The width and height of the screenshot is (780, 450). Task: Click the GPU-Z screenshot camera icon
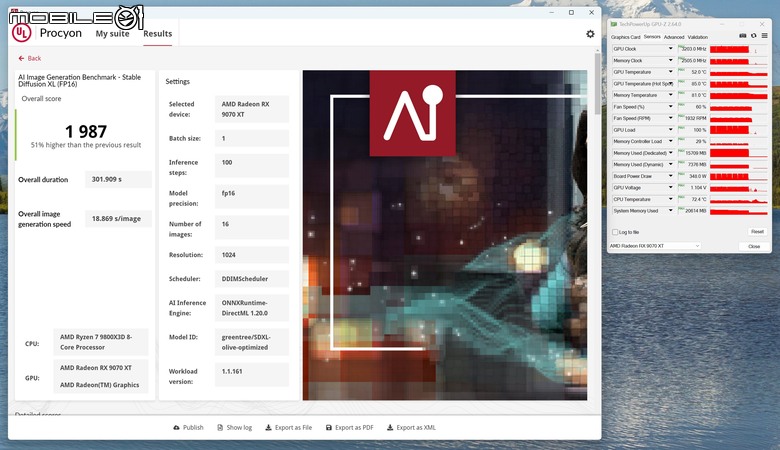pos(743,36)
